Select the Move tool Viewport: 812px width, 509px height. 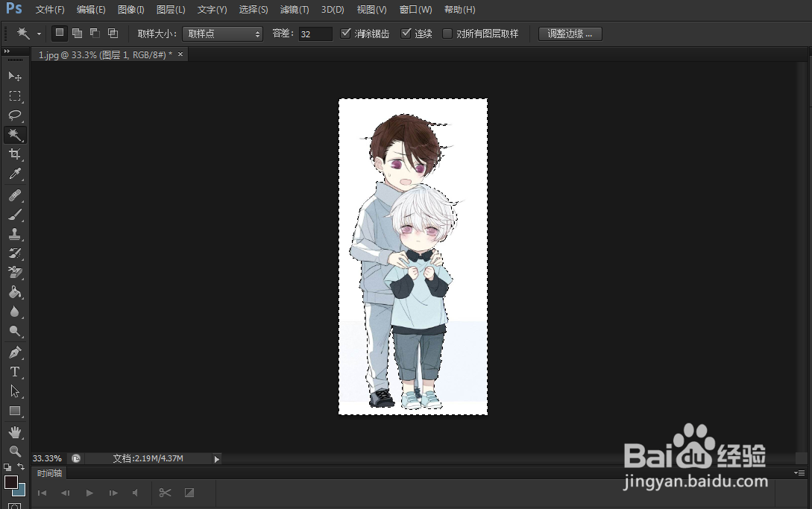pos(14,77)
